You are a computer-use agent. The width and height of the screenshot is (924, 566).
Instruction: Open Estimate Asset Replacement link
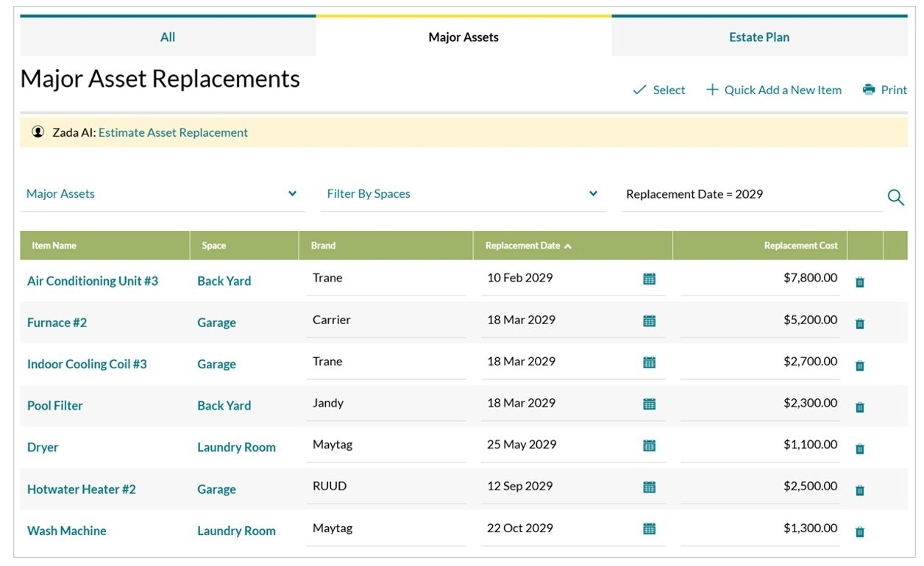(173, 133)
